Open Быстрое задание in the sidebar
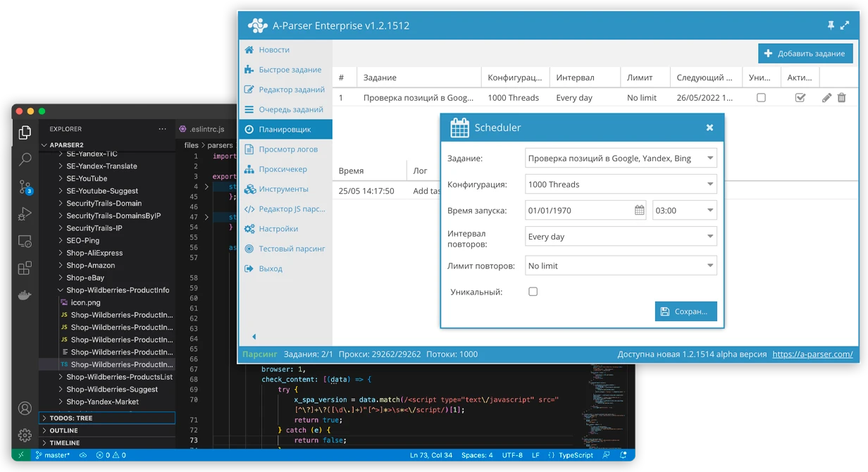 click(285, 70)
